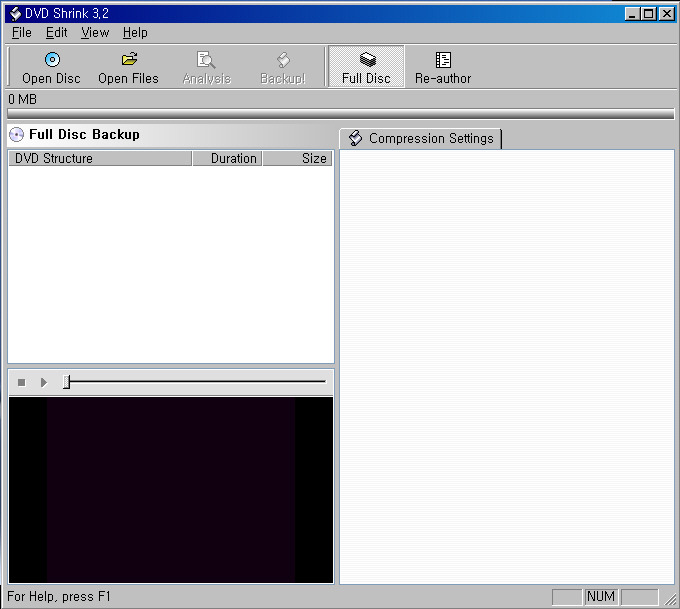This screenshot has height=609, width=680.
Task: Minimize the DVD Shrink window
Action: point(632,14)
